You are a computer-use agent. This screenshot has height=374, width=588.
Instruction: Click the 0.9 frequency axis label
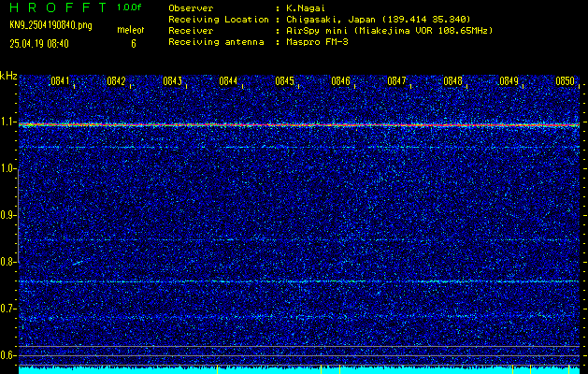tap(7, 215)
